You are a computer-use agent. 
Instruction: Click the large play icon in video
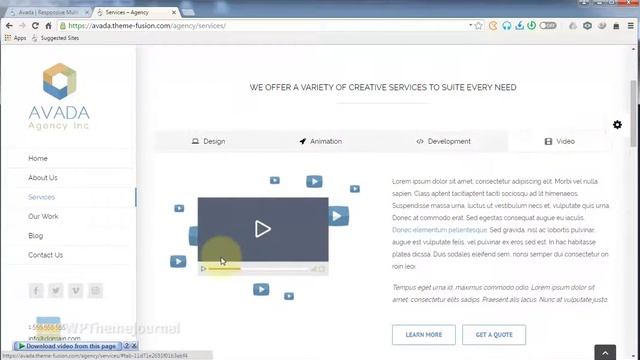tap(262, 229)
